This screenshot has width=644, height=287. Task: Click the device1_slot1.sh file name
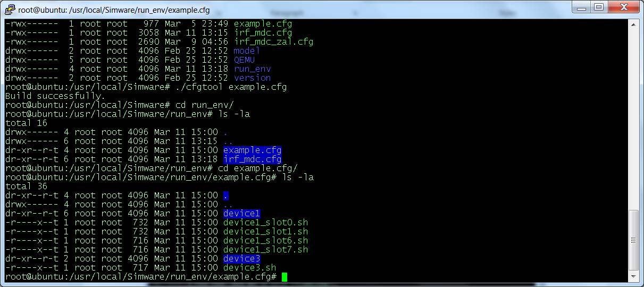coord(265,232)
